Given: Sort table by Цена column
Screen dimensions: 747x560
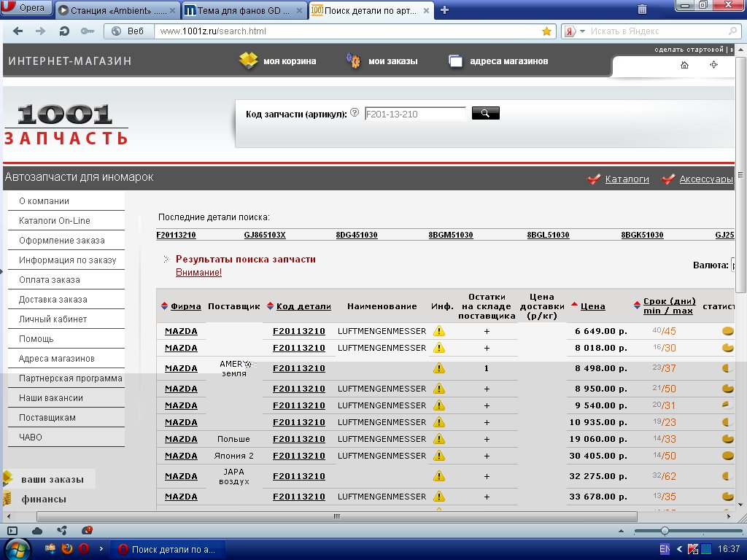Looking at the screenshot, I should coord(592,306).
